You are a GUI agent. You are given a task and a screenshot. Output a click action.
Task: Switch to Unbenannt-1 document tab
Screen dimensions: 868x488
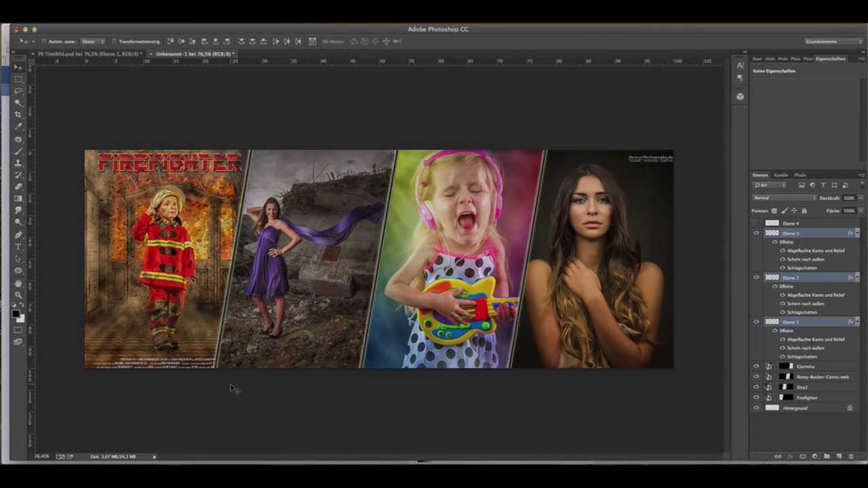(195, 54)
